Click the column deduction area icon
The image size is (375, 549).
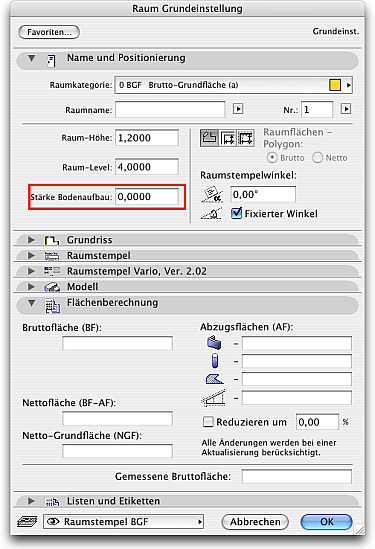(x=215, y=361)
